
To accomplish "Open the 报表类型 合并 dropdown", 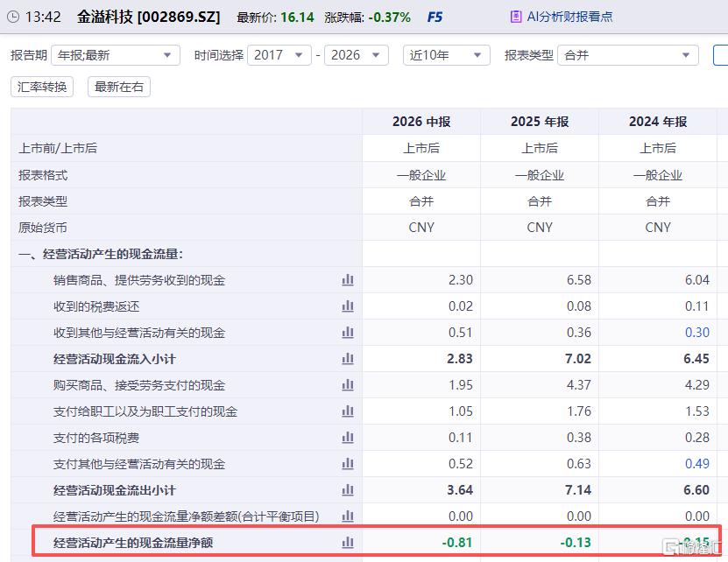I will [x=628, y=55].
